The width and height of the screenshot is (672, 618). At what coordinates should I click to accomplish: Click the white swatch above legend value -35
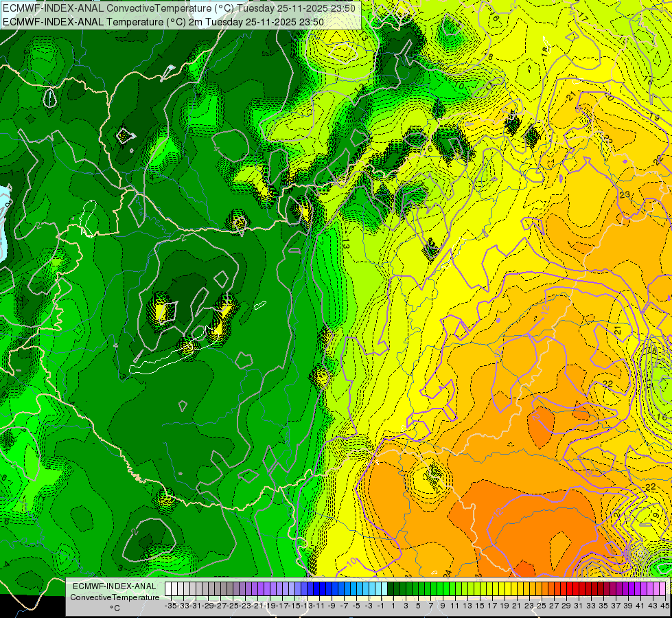tap(168, 589)
